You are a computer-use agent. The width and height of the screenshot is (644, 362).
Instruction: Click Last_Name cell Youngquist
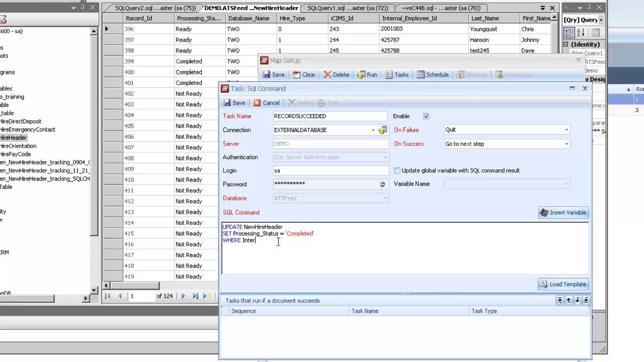coord(494,29)
